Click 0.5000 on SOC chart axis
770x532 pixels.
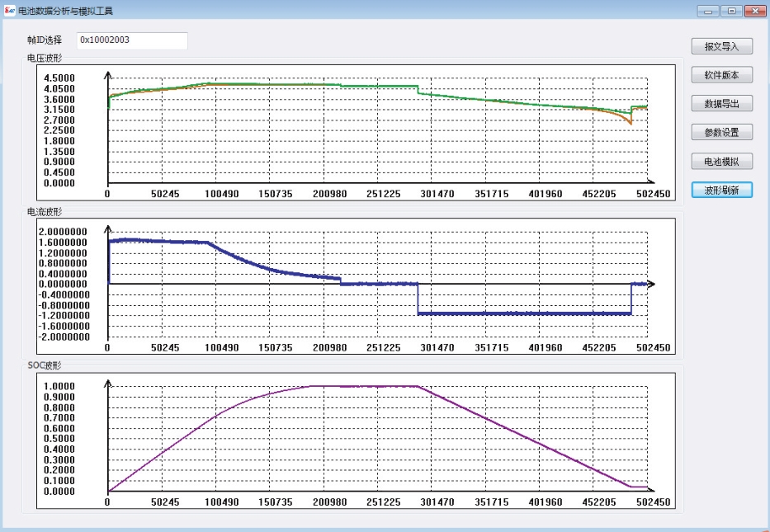[x=59, y=439]
